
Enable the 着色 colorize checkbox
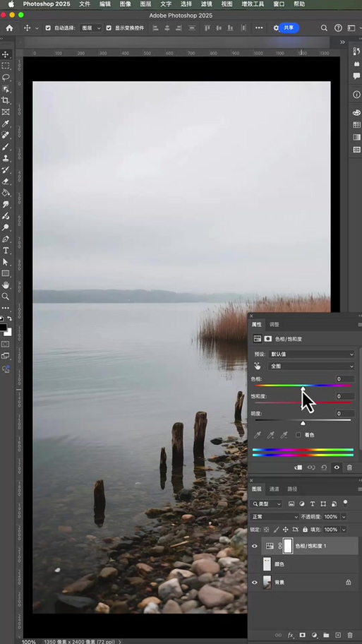(x=298, y=435)
